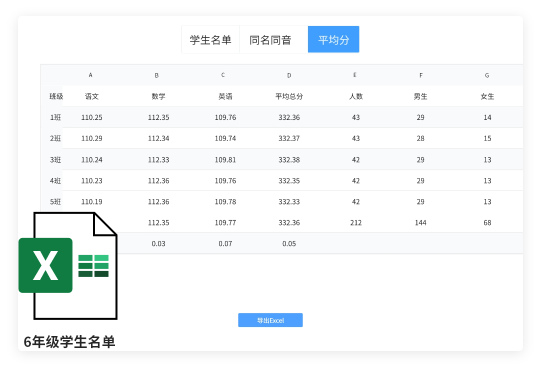This screenshot has height=371, width=541.
Task: Select the 数学 header cell
Action: click(159, 96)
